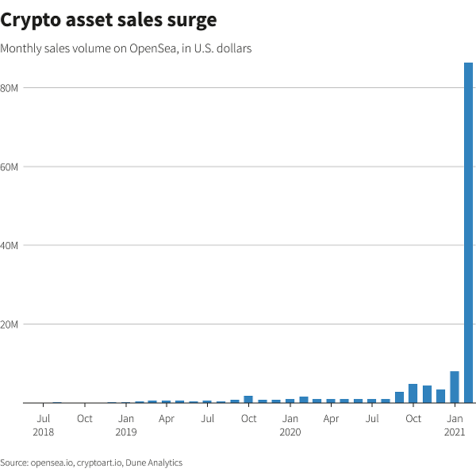Select the October 2020 bar
The image size is (476, 476).
click(413, 393)
